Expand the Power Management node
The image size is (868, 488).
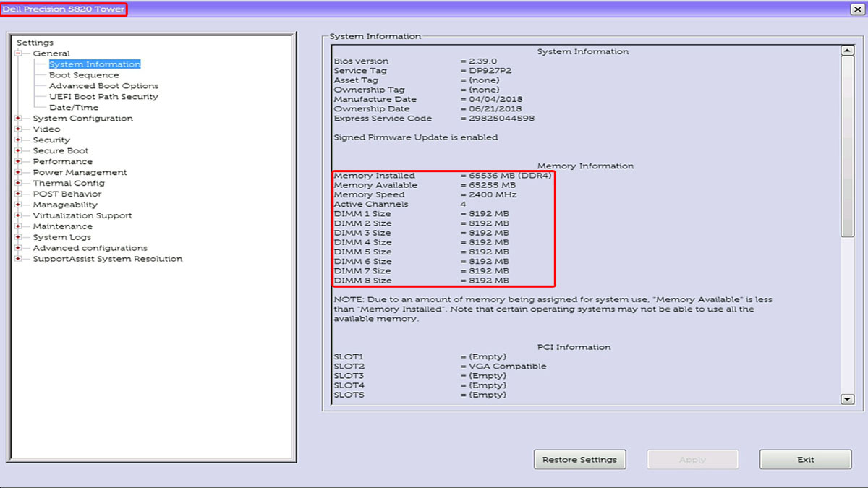click(x=18, y=172)
